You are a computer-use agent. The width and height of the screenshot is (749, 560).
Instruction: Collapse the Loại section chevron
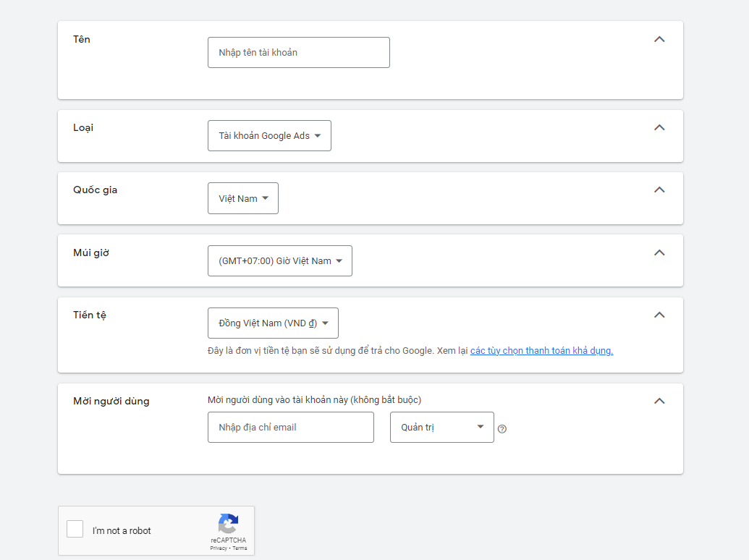pyautogui.click(x=659, y=127)
